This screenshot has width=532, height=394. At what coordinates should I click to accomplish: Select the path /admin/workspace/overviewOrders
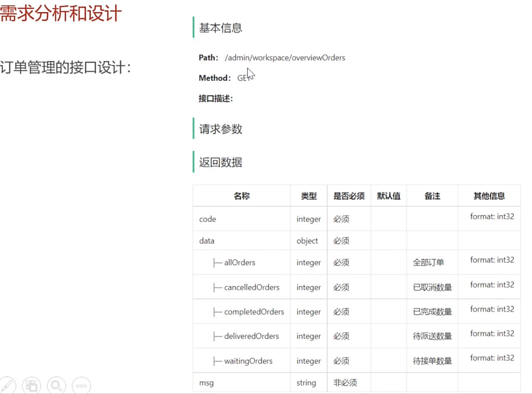point(285,58)
